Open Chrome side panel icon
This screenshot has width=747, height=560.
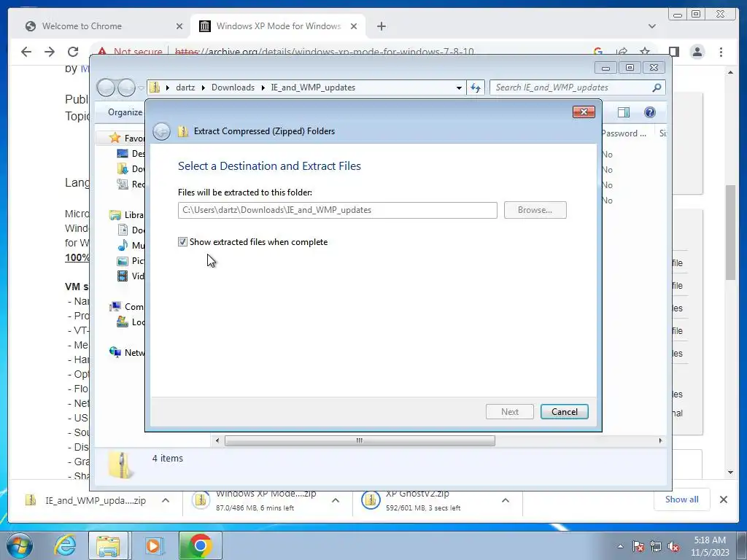(673, 52)
